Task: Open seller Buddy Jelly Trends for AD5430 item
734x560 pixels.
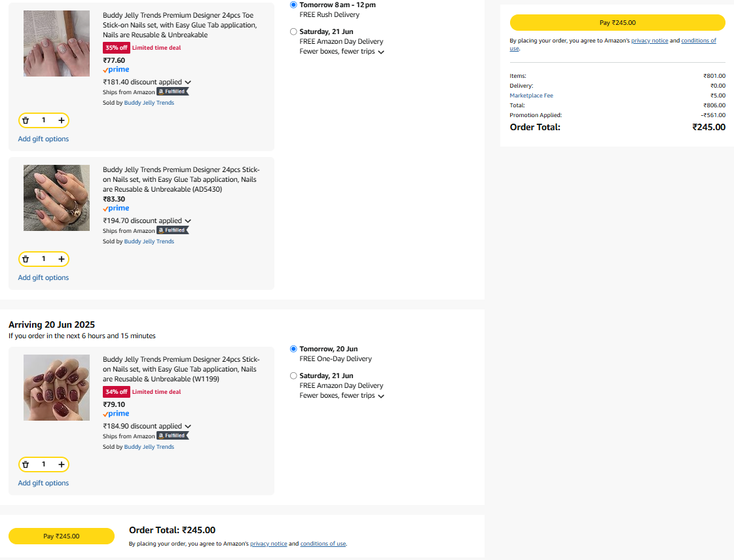Action: (x=149, y=241)
